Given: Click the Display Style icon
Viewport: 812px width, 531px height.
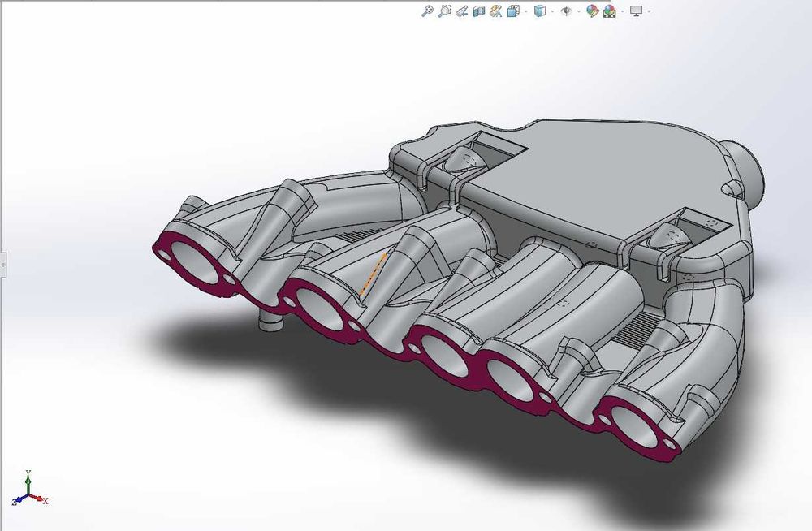Looking at the screenshot, I should 540,11.
